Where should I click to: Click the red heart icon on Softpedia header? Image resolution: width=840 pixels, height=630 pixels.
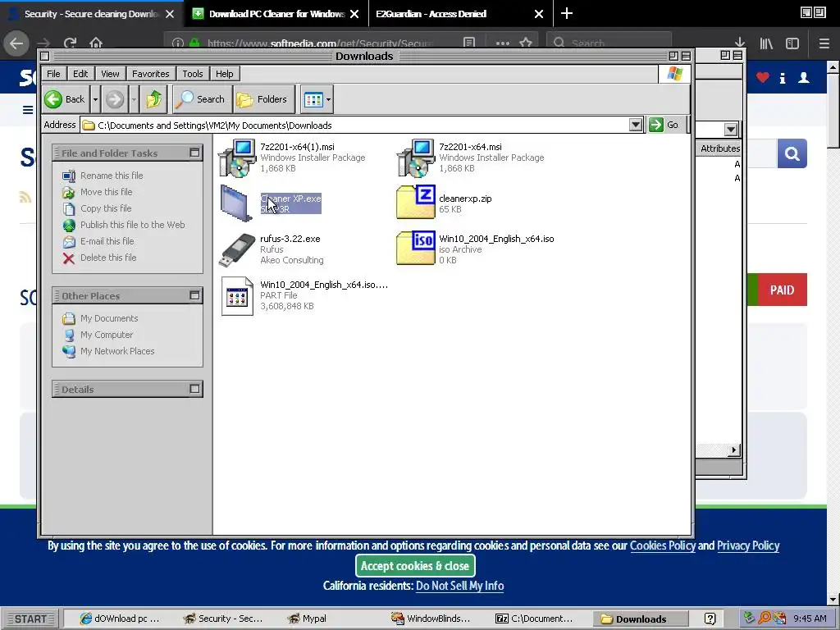[x=762, y=78]
